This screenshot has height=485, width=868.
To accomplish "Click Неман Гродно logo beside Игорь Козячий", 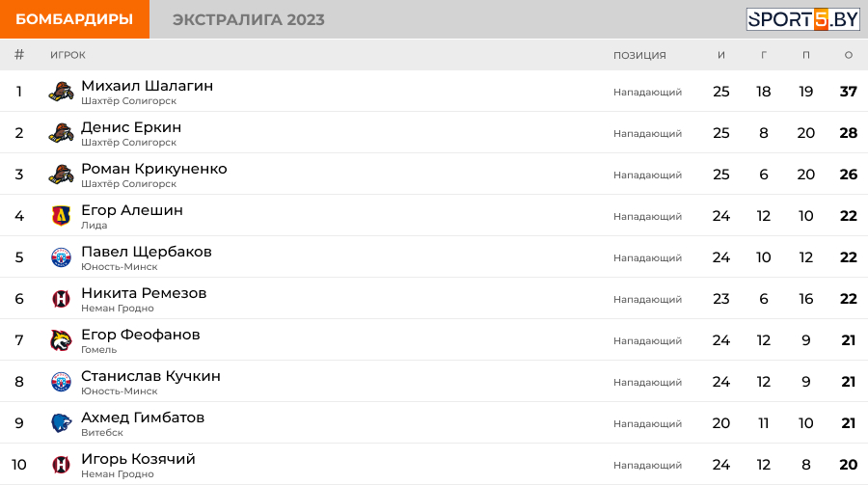I will pos(61,465).
